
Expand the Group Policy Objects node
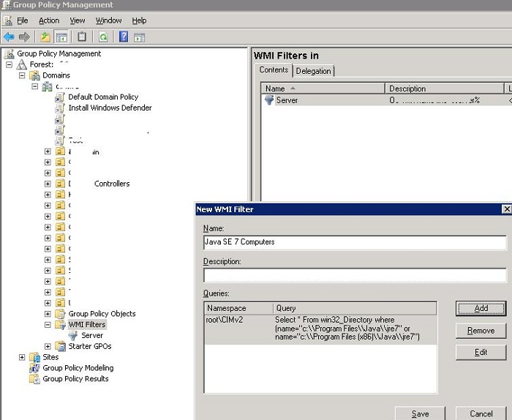(x=48, y=313)
